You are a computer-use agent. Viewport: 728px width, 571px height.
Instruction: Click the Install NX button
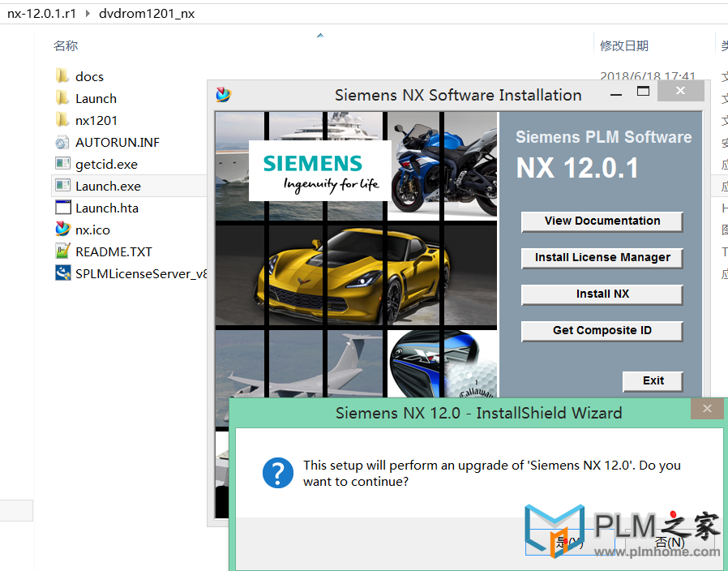602,294
